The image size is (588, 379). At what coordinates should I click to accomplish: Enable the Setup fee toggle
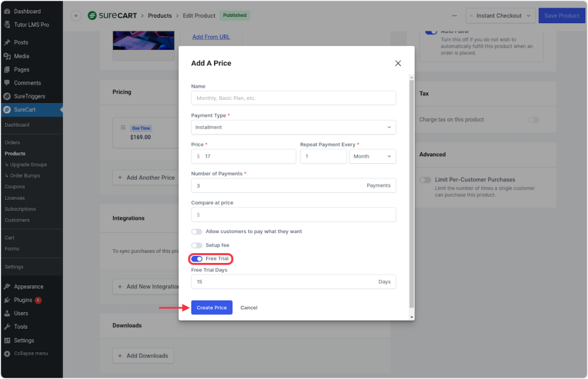(197, 245)
